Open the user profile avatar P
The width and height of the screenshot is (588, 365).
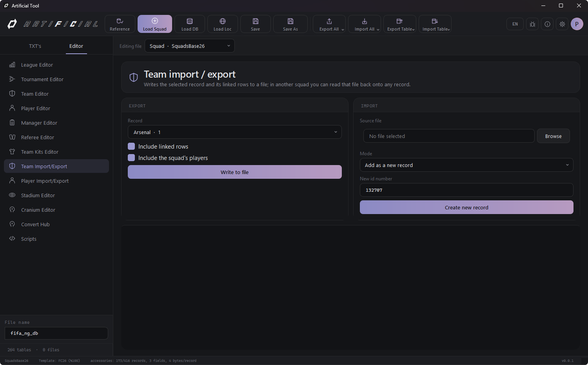(577, 24)
